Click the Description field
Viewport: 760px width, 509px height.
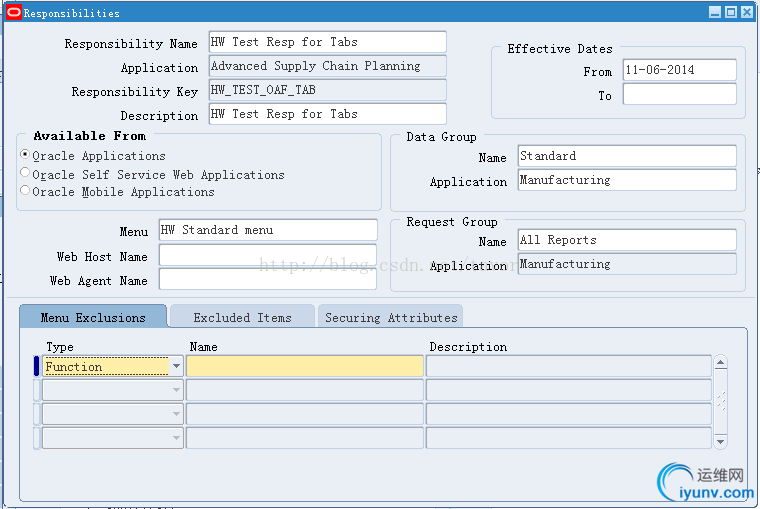pos(328,114)
